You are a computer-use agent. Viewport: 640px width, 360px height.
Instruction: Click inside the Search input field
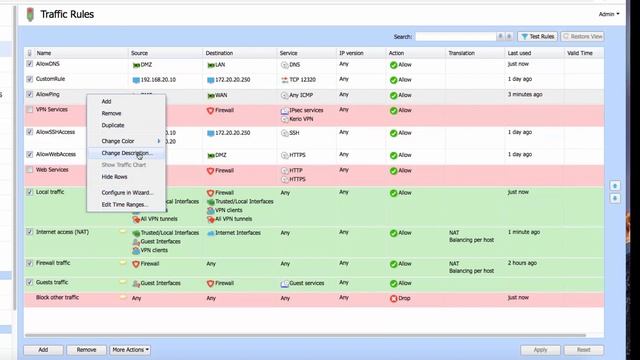click(456, 36)
